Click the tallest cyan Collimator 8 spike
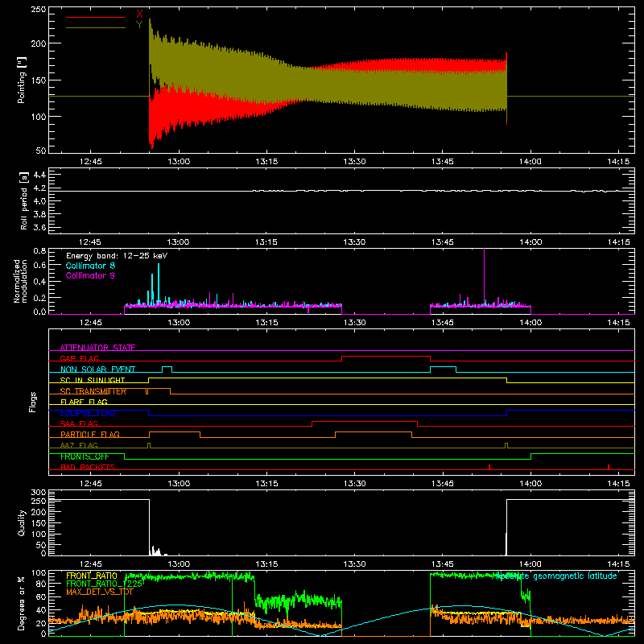Viewport: 644px width, 644px height. click(x=159, y=283)
